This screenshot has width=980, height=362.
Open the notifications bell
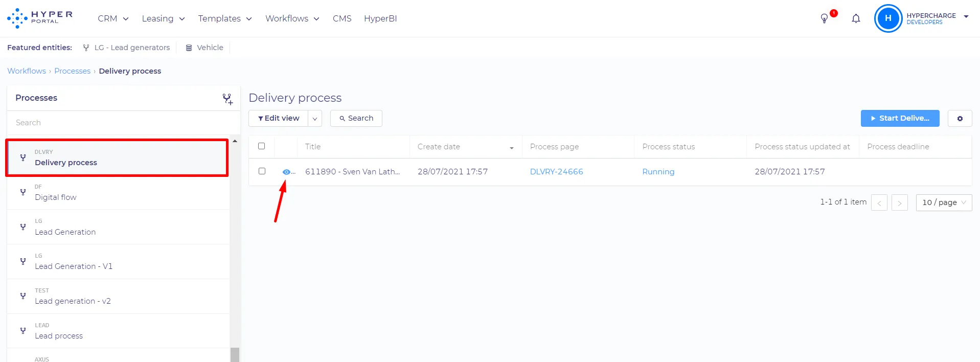coord(856,18)
